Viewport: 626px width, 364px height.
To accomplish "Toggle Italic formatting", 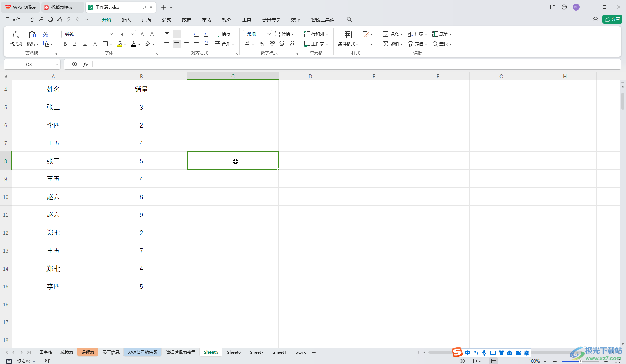I will pos(75,44).
